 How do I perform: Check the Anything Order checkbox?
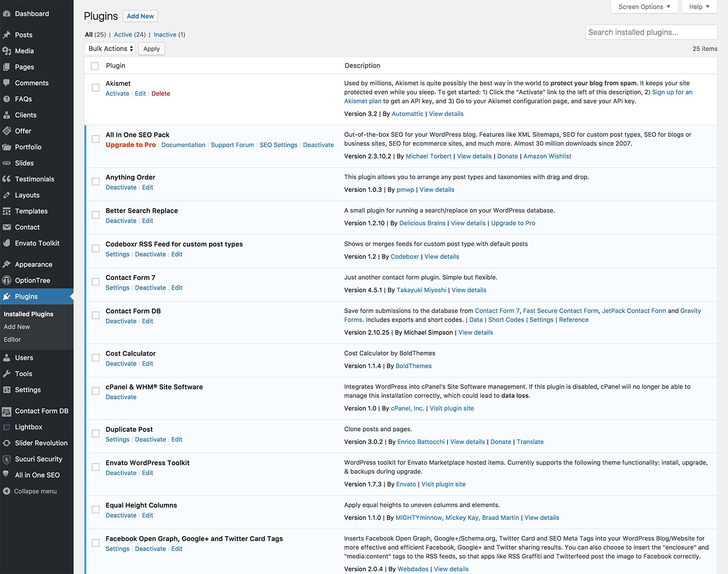coord(96,181)
